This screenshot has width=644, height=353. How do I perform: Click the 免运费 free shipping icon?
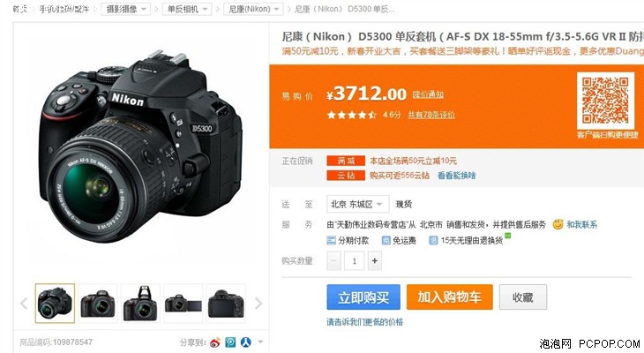(386, 240)
